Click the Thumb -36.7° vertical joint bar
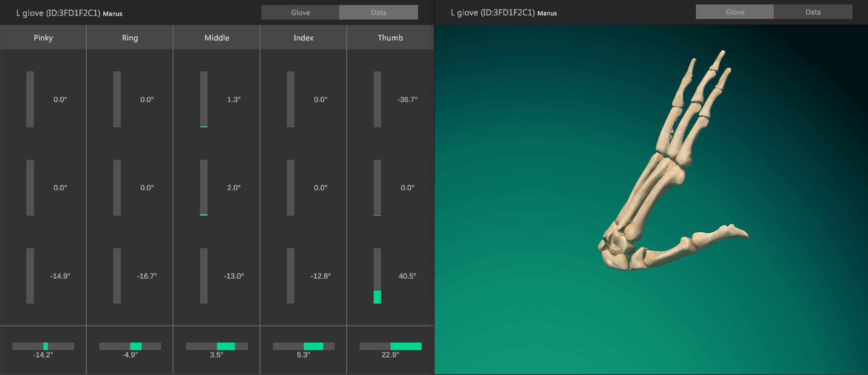The width and height of the screenshot is (868, 375). (x=377, y=99)
